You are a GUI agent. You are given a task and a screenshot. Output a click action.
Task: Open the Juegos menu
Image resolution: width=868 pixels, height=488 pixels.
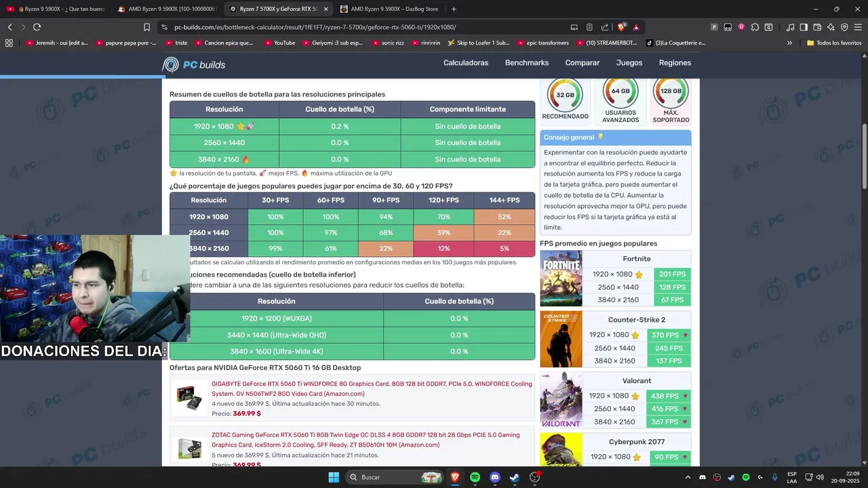629,63
